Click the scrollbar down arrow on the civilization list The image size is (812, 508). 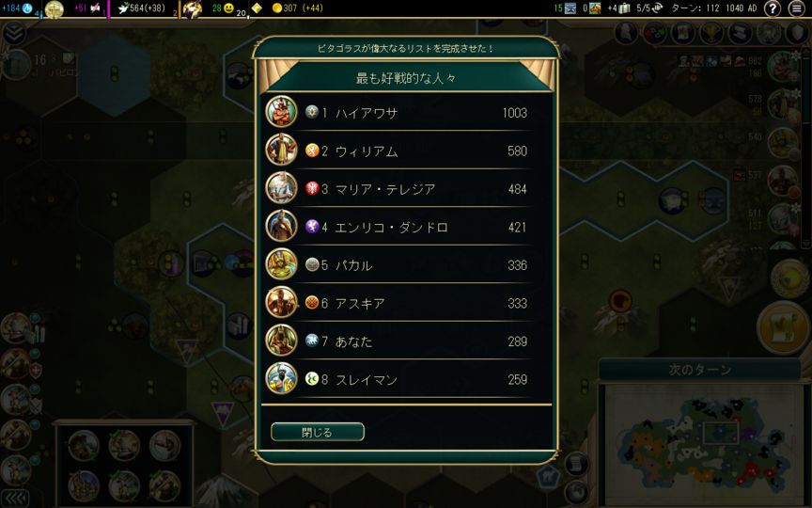pyautogui.click(x=805, y=244)
